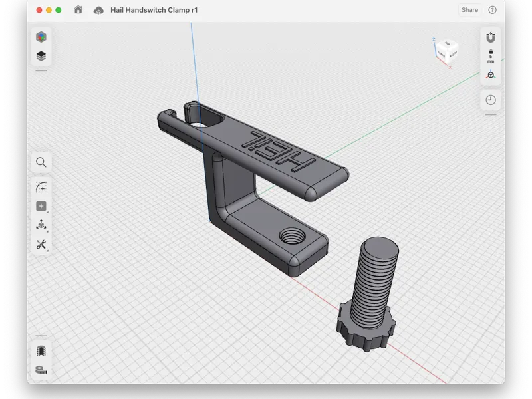Click the Share button
The height and width of the screenshot is (399, 532).
469,10
